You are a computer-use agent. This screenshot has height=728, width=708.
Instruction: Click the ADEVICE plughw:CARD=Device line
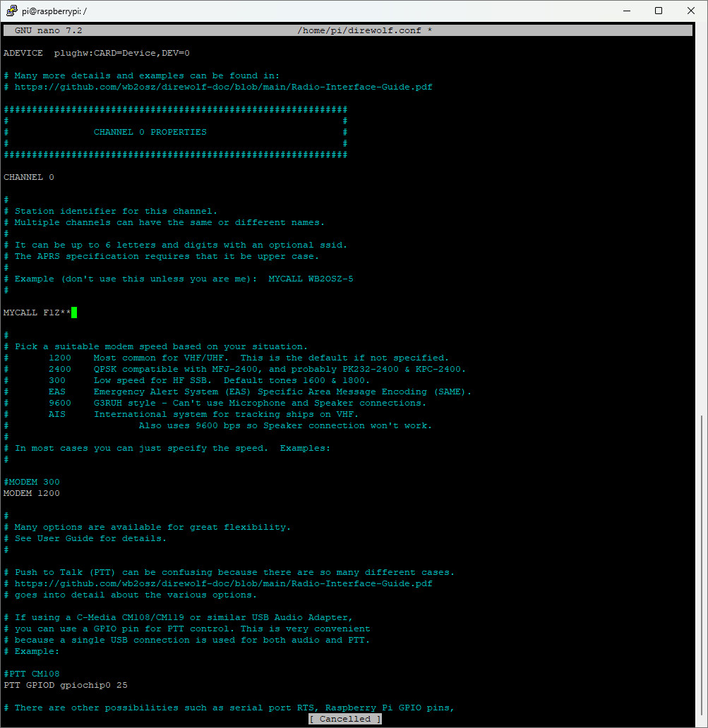click(97, 53)
